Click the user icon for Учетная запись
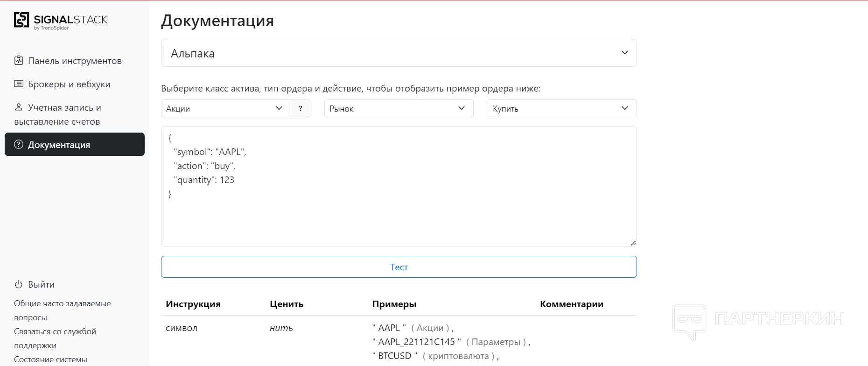 [x=19, y=107]
